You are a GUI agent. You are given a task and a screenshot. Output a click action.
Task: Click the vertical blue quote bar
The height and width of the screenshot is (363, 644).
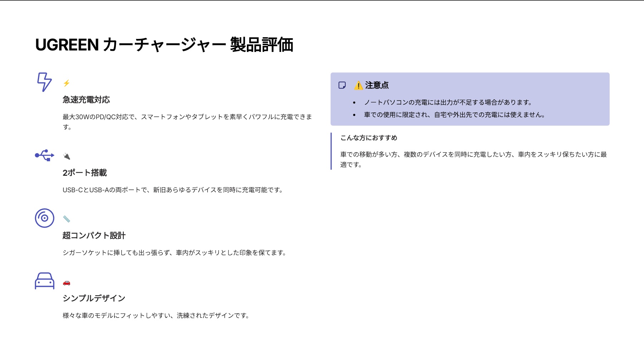click(331, 151)
